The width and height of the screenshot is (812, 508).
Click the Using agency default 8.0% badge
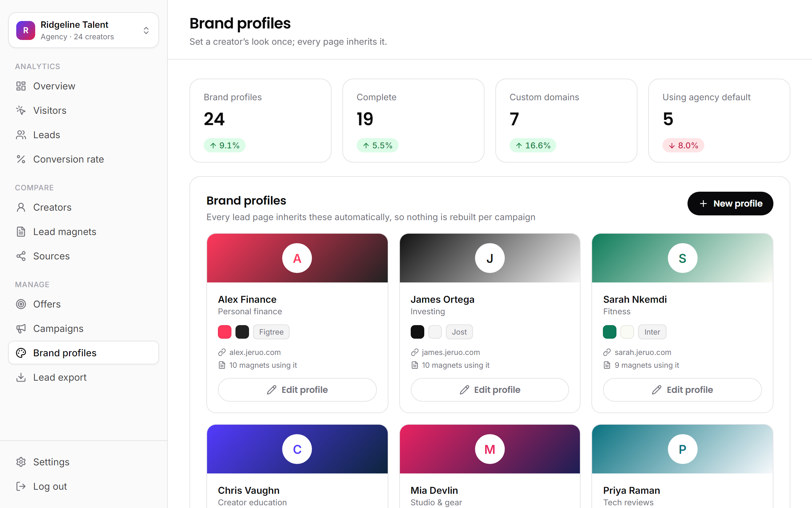(683, 145)
